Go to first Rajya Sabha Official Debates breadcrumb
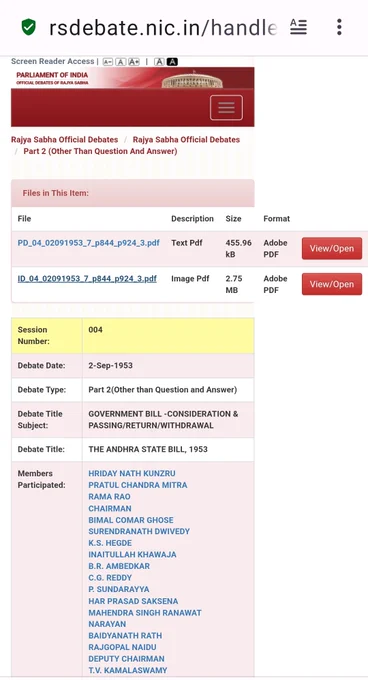The width and height of the screenshot is (368, 680). pos(65,140)
